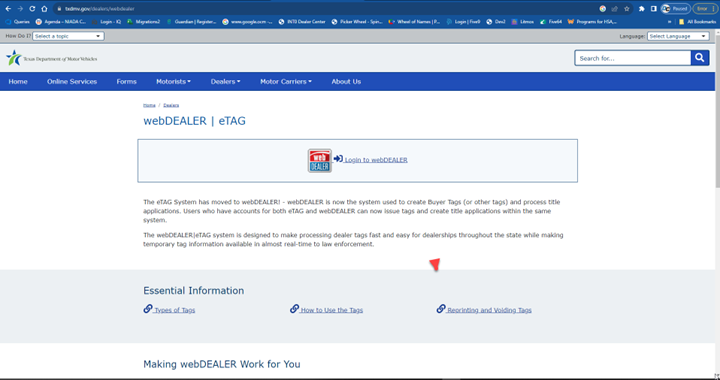Click the Search for... input field
Screen dimensions: 720x380
click(x=633, y=58)
